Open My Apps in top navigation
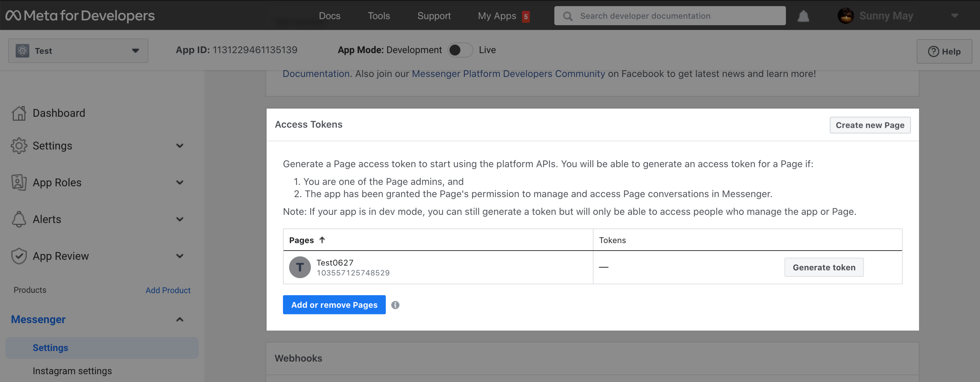Screen dimensions: 980x382 tap(497, 16)
